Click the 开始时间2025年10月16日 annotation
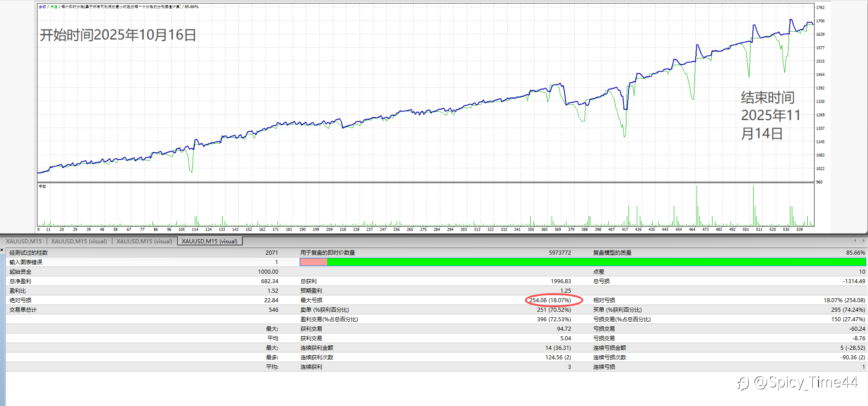 [118, 35]
